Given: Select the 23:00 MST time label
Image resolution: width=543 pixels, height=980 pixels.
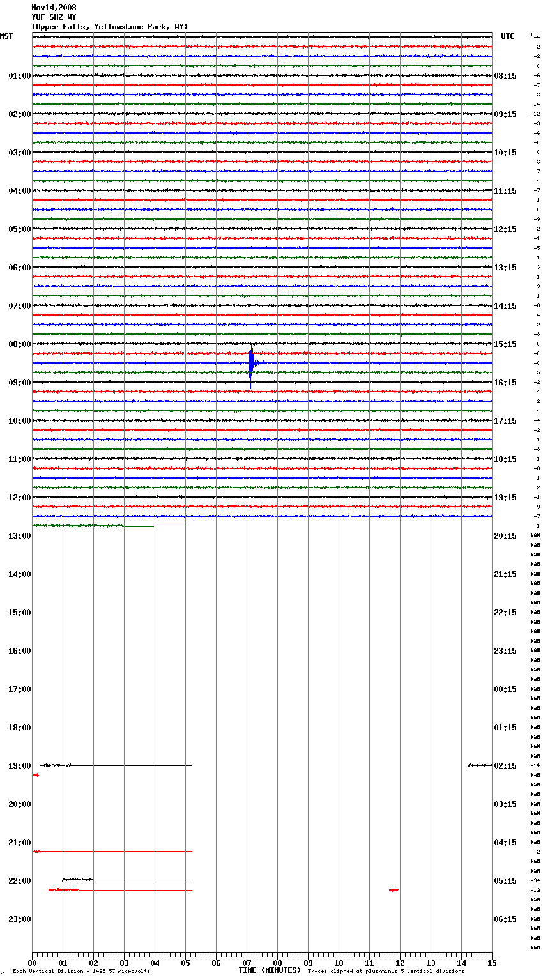Looking at the screenshot, I should 20,919.
